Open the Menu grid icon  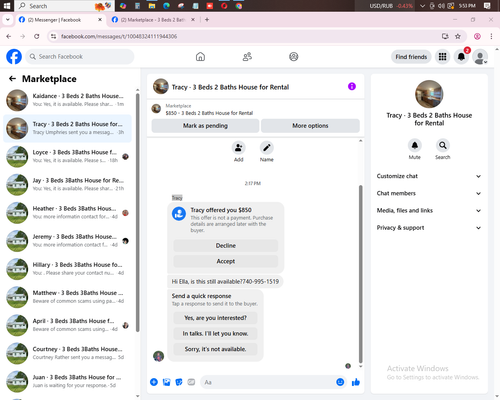tap(442, 57)
